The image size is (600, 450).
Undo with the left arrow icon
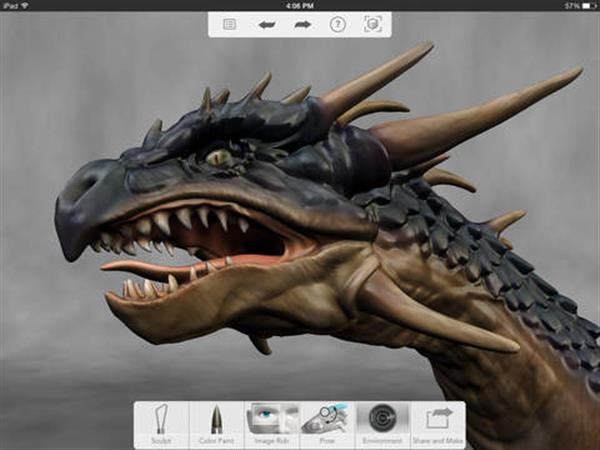click(x=267, y=25)
